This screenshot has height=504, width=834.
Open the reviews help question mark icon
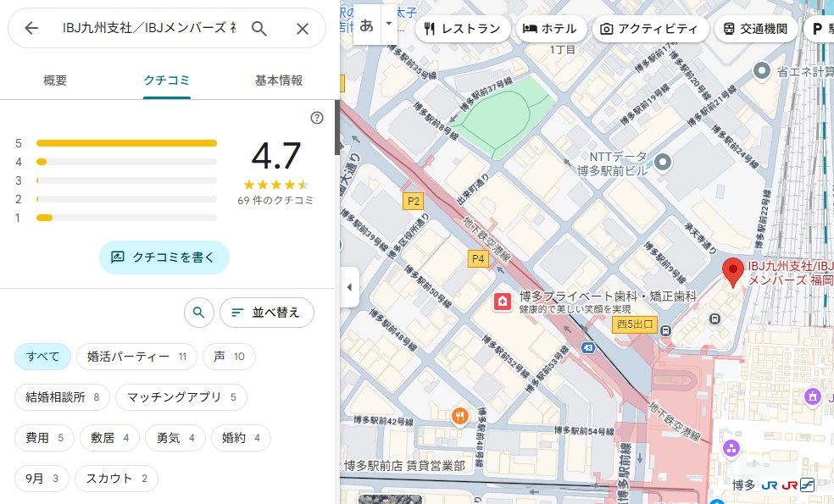[x=317, y=118]
